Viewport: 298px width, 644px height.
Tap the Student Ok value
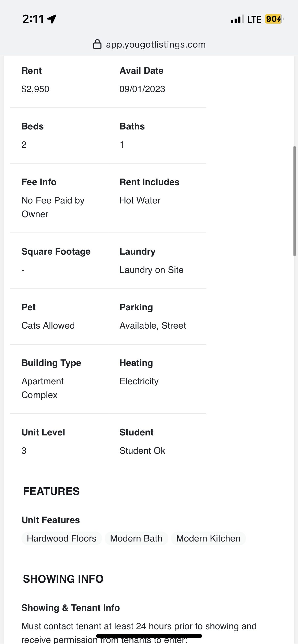pyautogui.click(x=142, y=451)
